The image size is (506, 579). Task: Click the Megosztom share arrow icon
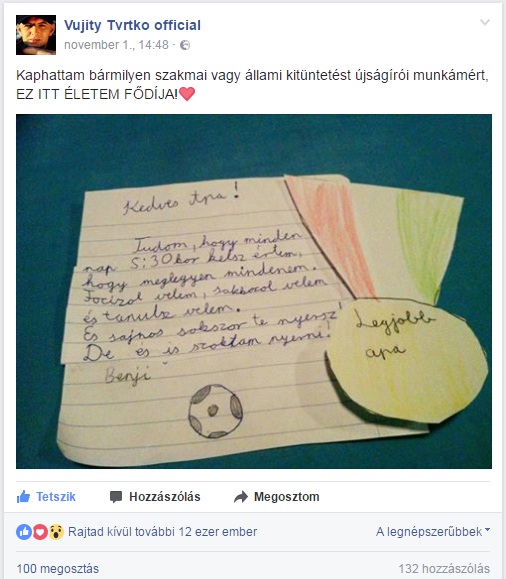click(241, 497)
